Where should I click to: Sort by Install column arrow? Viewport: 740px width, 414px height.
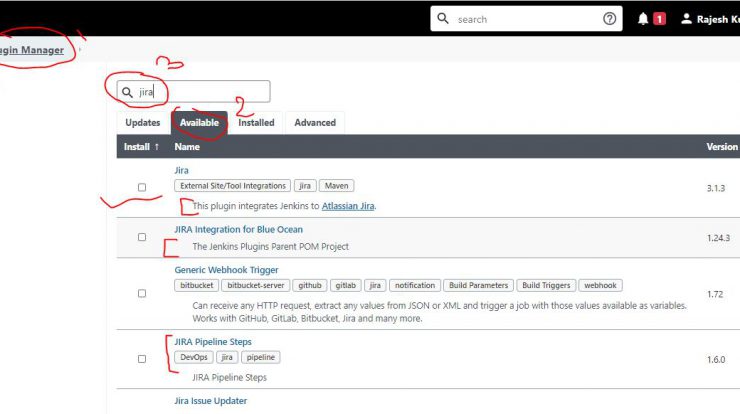(x=157, y=147)
